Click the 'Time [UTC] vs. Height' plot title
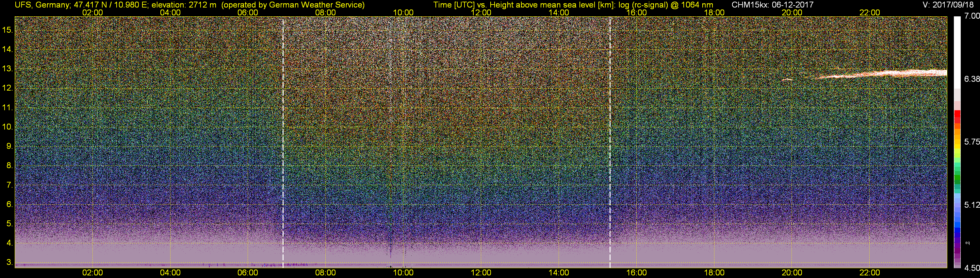This screenshot has width=980, height=278. 573,5
